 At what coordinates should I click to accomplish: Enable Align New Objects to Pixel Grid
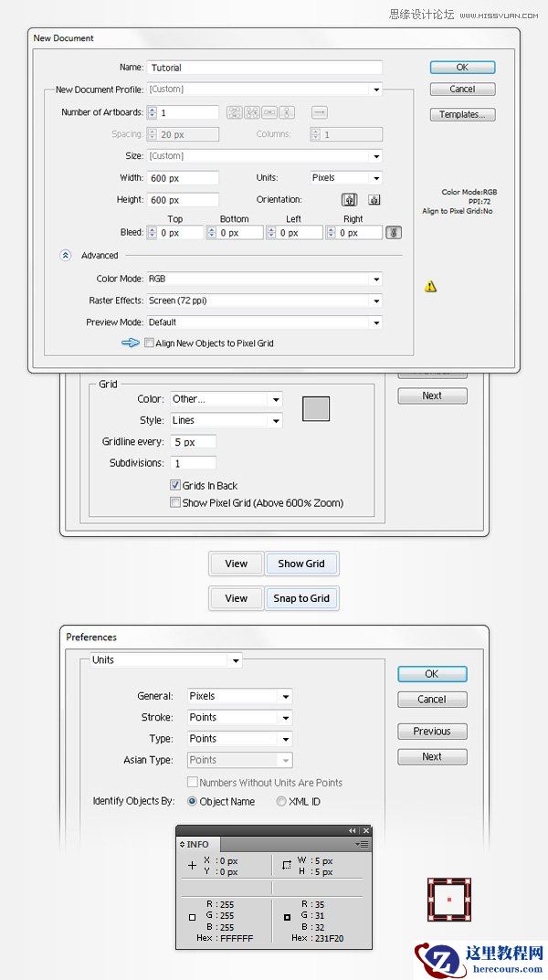tap(149, 343)
